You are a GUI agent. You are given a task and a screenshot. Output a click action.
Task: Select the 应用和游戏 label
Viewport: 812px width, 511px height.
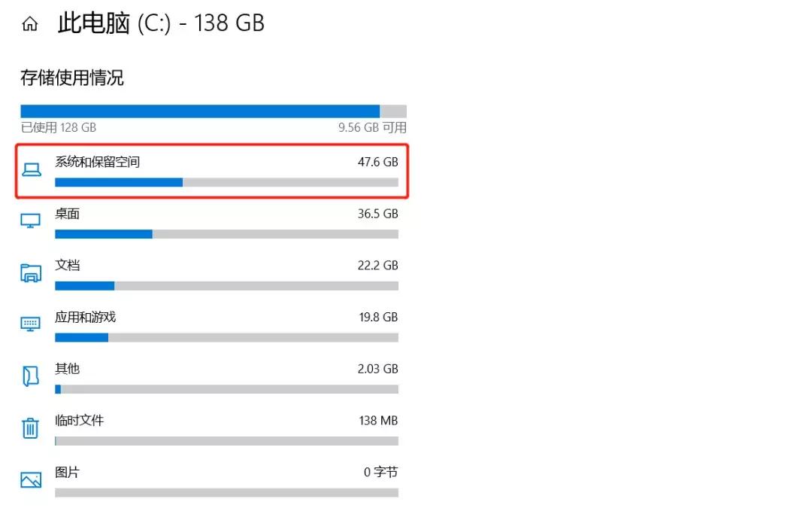(85, 317)
